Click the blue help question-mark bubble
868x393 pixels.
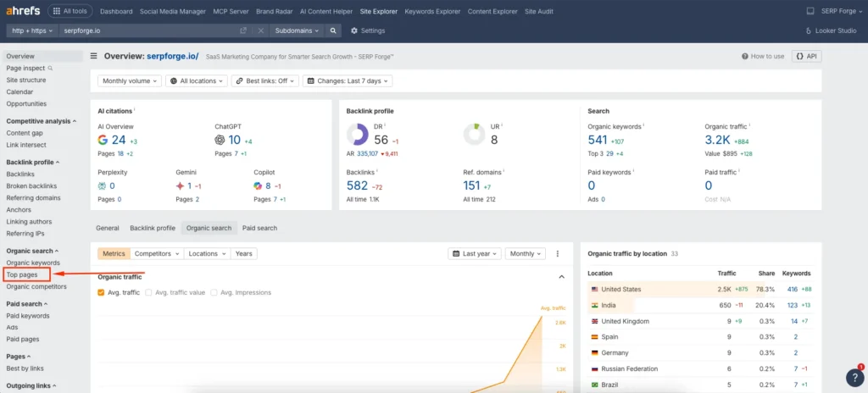click(x=854, y=378)
